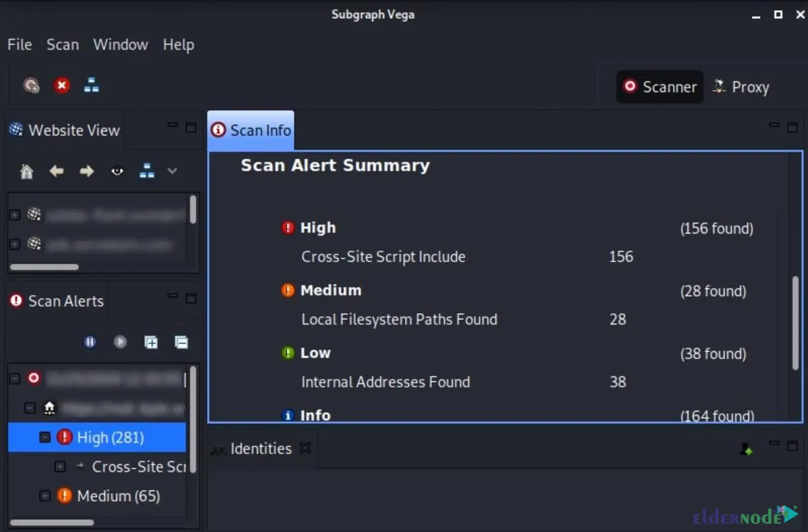
Task: Collapse the blurred host node with house icon
Action: point(30,408)
